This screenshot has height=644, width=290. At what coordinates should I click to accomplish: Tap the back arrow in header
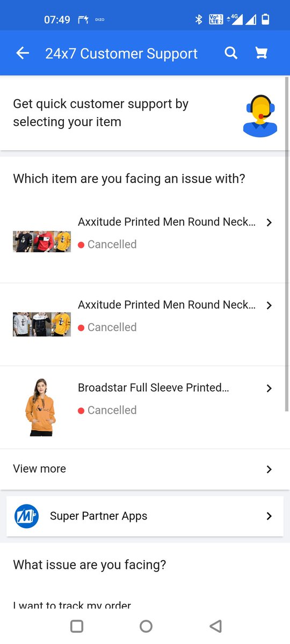(23, 53)
